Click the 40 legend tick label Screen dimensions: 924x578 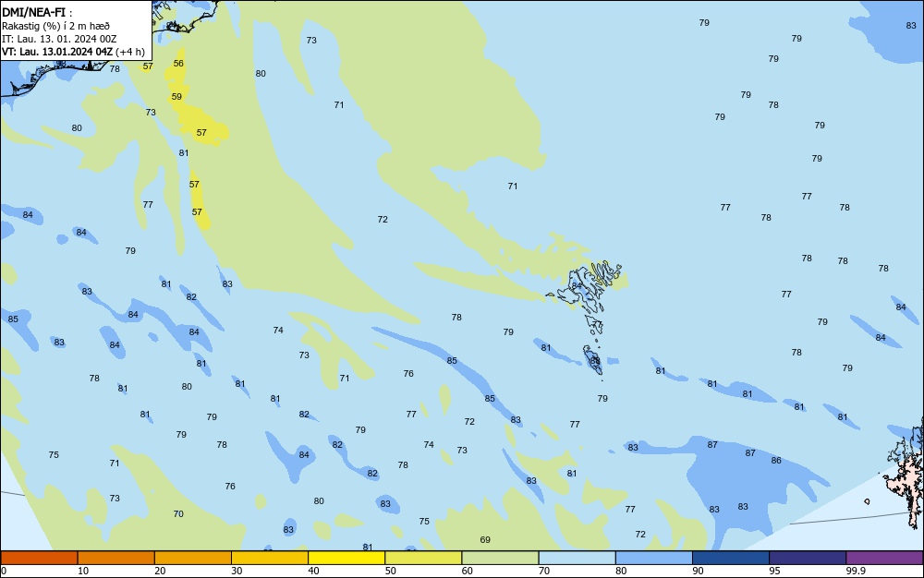[x=313, y=571]
